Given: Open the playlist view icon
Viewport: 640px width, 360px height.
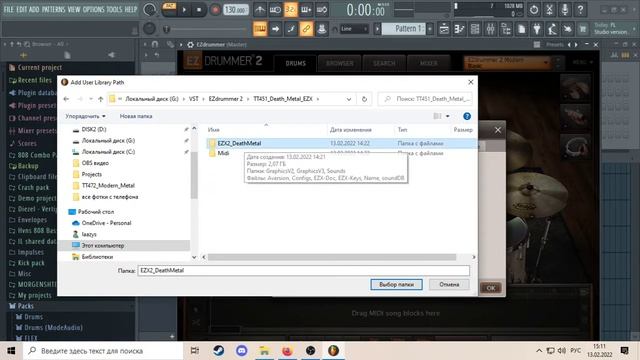Looking at the screenshot, I should coord(444,29).
